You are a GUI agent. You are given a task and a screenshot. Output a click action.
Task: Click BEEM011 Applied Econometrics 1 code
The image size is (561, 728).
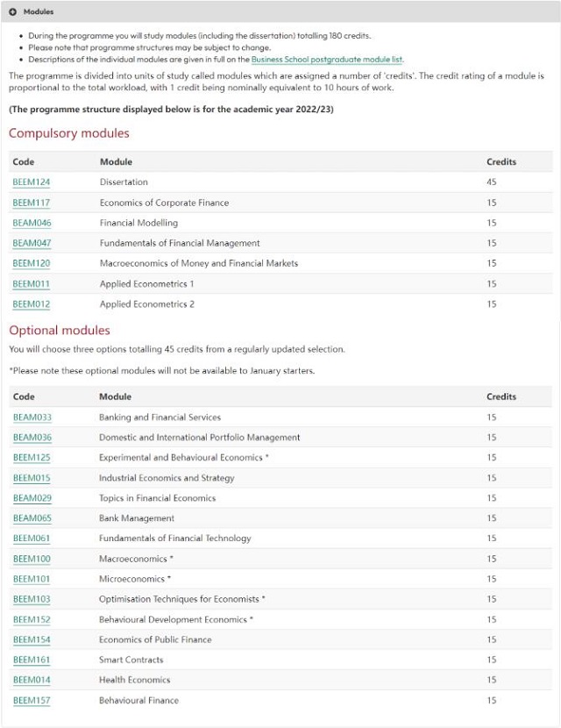pyautogui.click(x=31, y=283)
